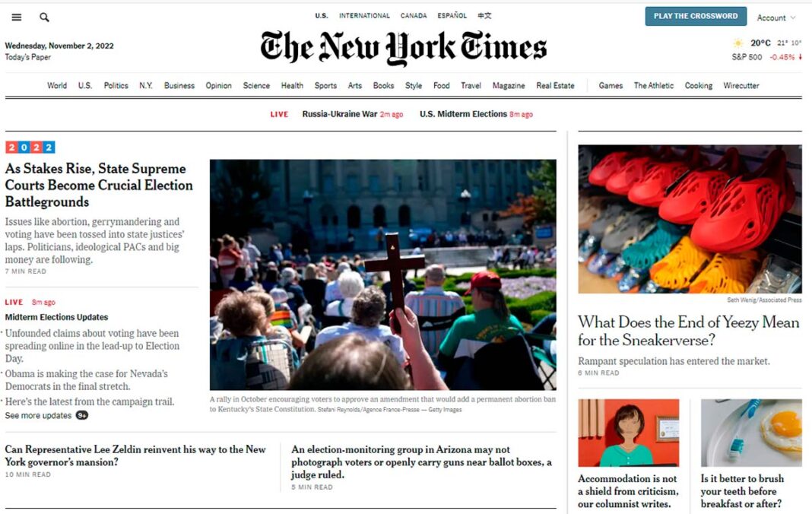Switch to the Español edition
Image resolution: width=812 pixels, height=514 pixels.
tap(452, 15)
